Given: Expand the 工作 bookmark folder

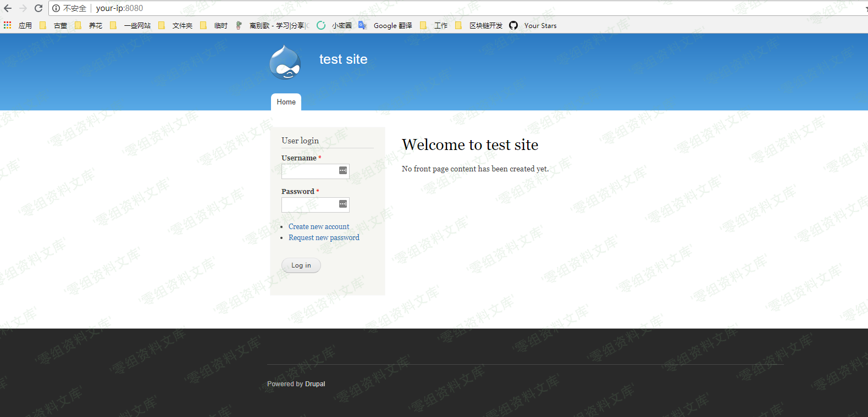Looking at the screenshot, I should tap(434, 25).
